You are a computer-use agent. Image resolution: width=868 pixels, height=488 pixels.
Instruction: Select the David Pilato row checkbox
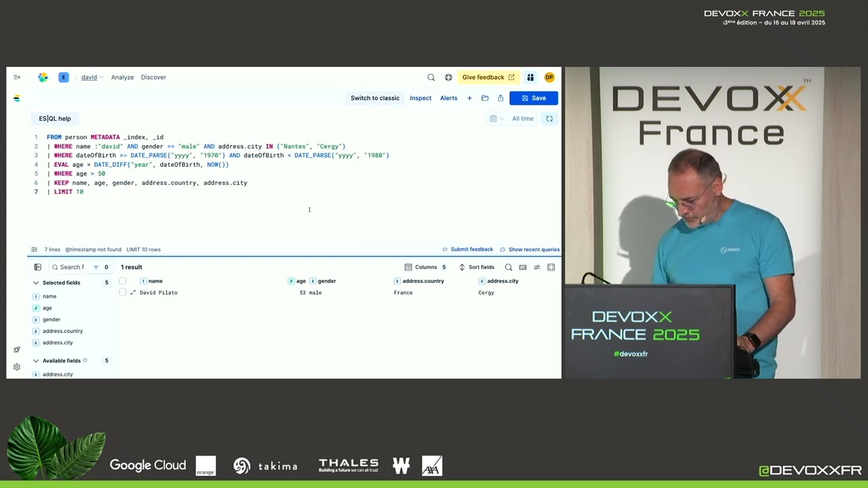pos(123,292)
